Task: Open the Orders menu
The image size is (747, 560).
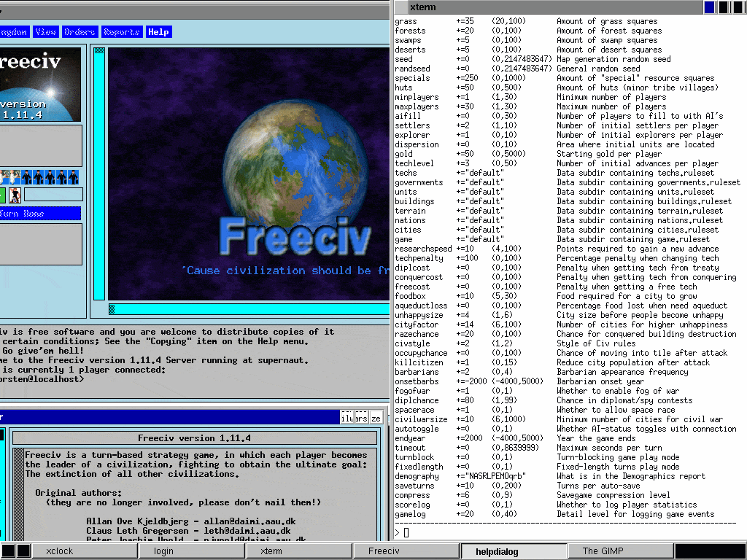Action: point(80,32)
